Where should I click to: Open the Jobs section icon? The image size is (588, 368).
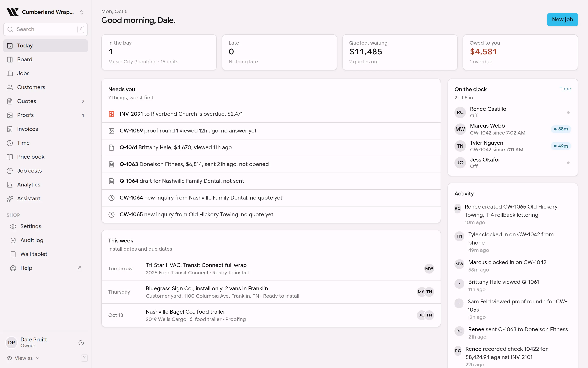point(10,73)
